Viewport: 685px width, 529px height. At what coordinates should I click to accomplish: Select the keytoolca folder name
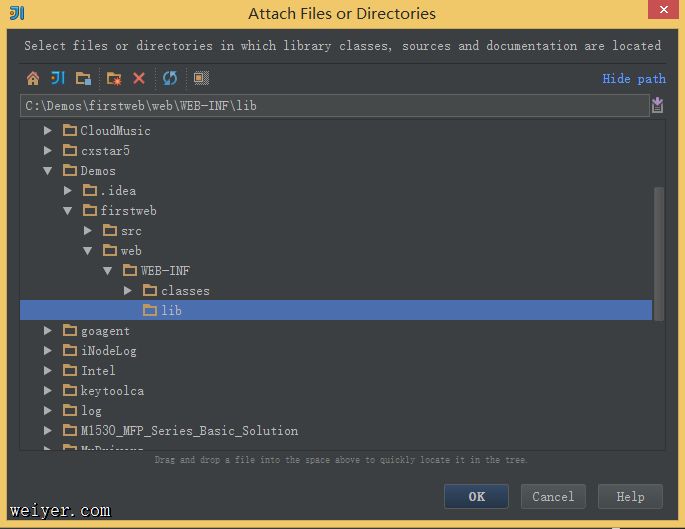coord(112,391)
